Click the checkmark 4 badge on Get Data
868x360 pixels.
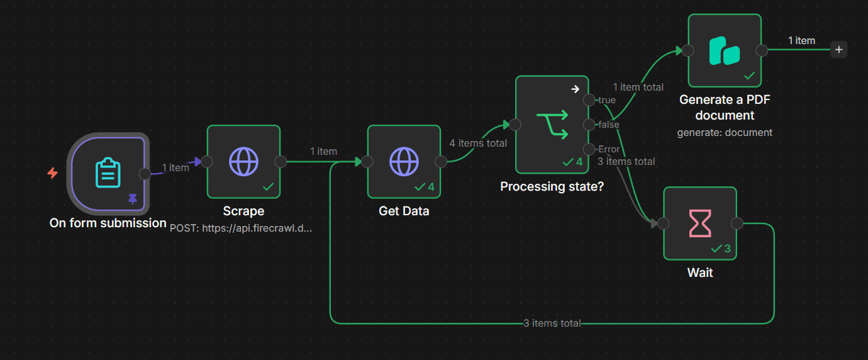pos(424,187)
